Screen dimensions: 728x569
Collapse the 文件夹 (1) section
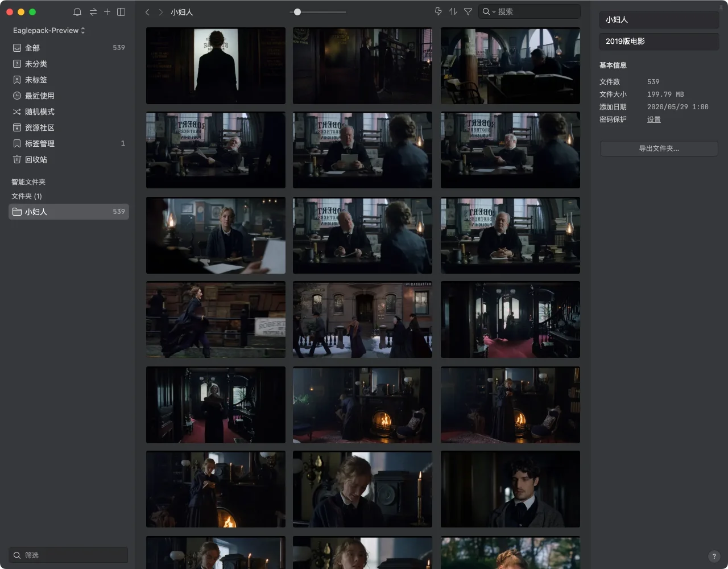pos(27,196)
